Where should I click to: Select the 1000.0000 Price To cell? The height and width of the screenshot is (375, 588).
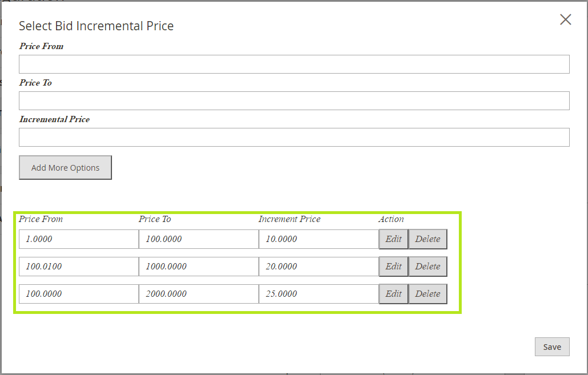click(199, 267)
